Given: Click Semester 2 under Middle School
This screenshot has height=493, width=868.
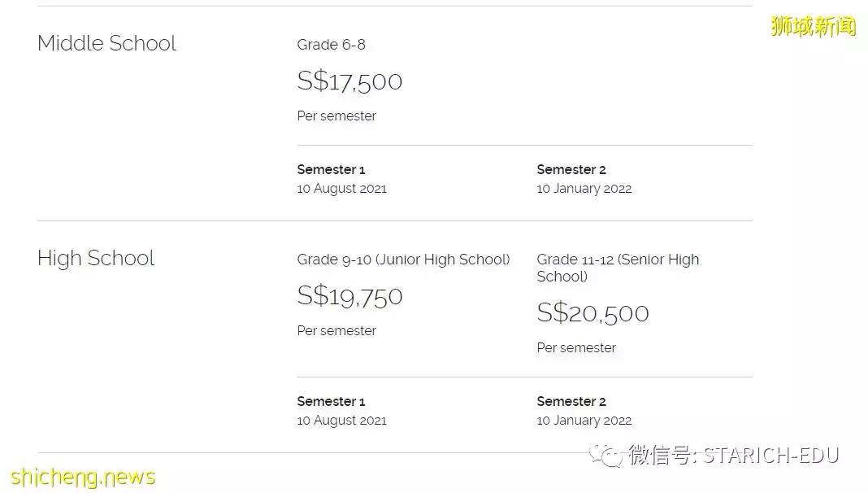Looking at the screenshot, I should (x=571, y=170).
